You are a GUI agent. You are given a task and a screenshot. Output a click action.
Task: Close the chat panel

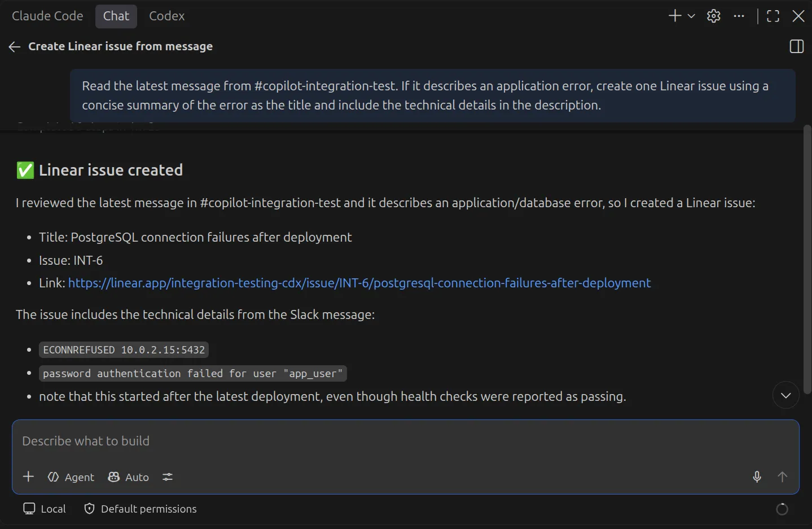click(x=798, y=16)
